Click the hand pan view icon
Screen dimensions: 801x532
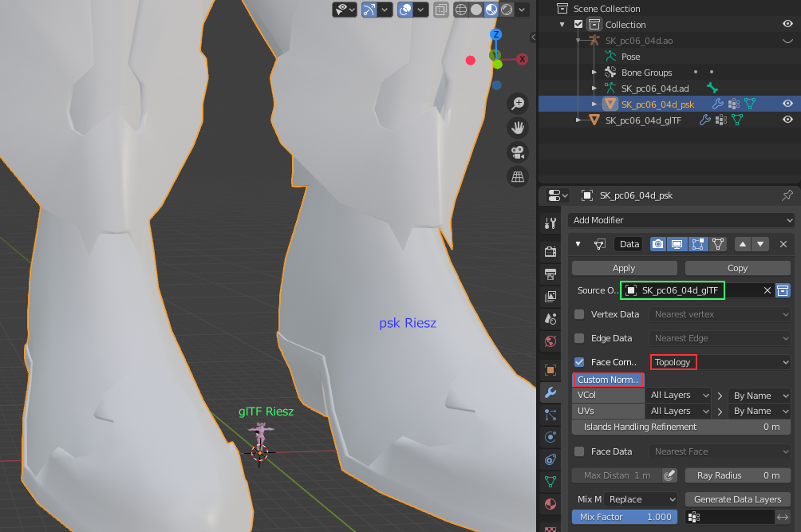[518, 128]
